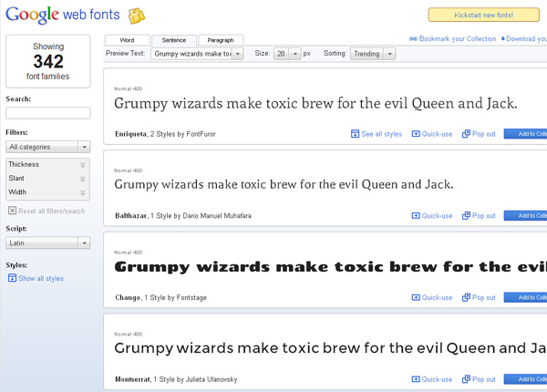Click the Download your collection link
Image resolution: width=547 pixels, height=392 pixels.
pos(526,38)
